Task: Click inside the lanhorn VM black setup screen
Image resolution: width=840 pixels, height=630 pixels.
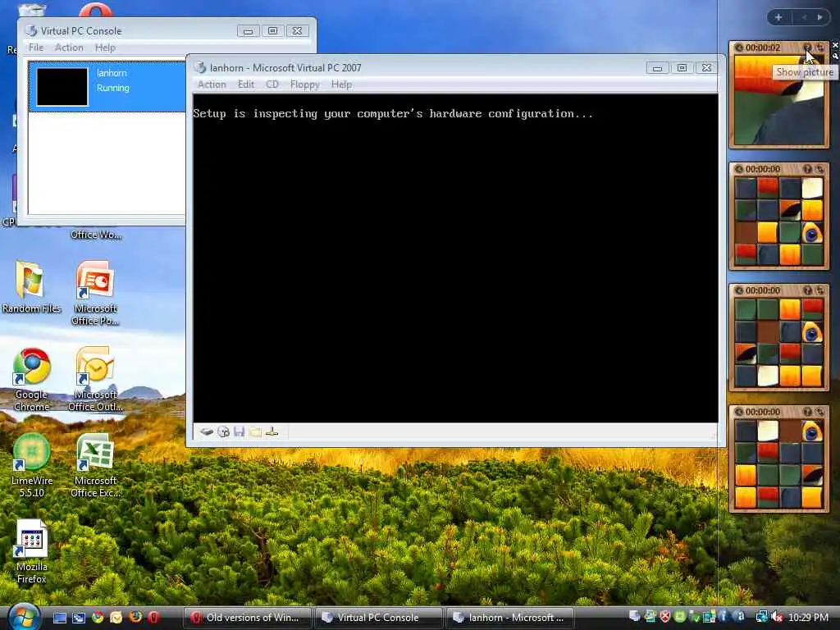Action: point(455,258)
